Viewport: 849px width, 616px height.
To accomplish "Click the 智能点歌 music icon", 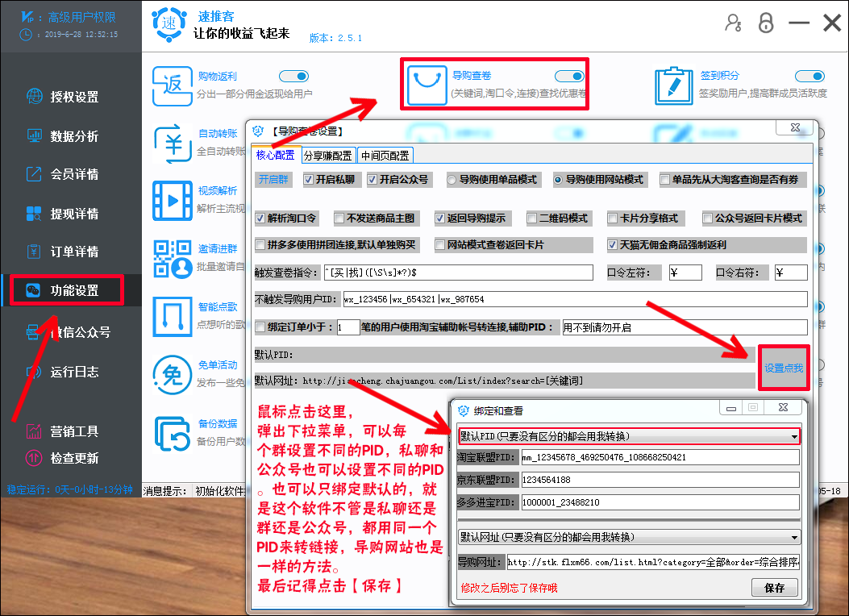I will pos(173,317).
